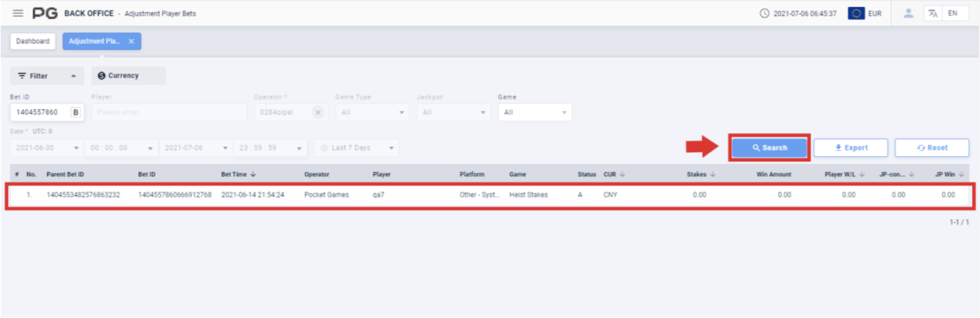Click player qa7 cell

pos(378,195)
